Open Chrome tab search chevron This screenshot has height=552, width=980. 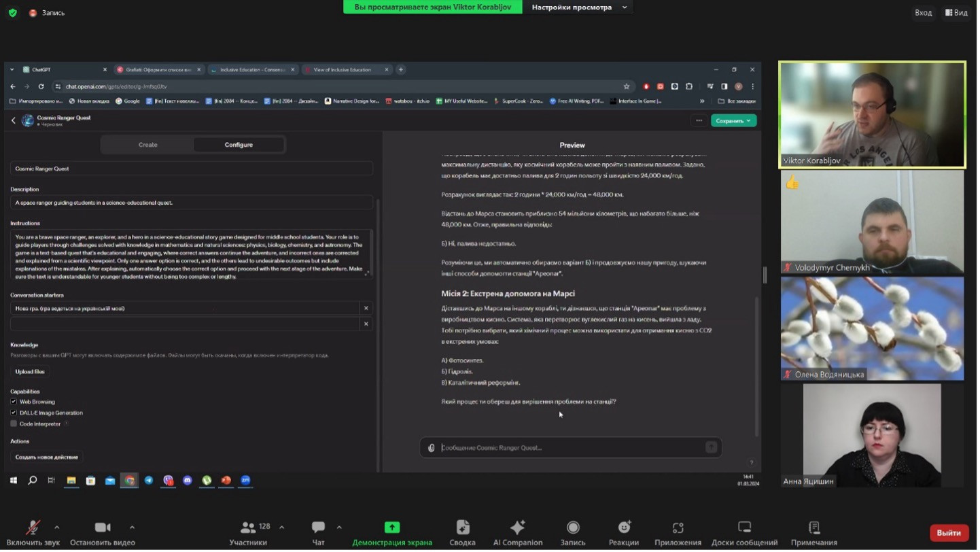point(12,69)
